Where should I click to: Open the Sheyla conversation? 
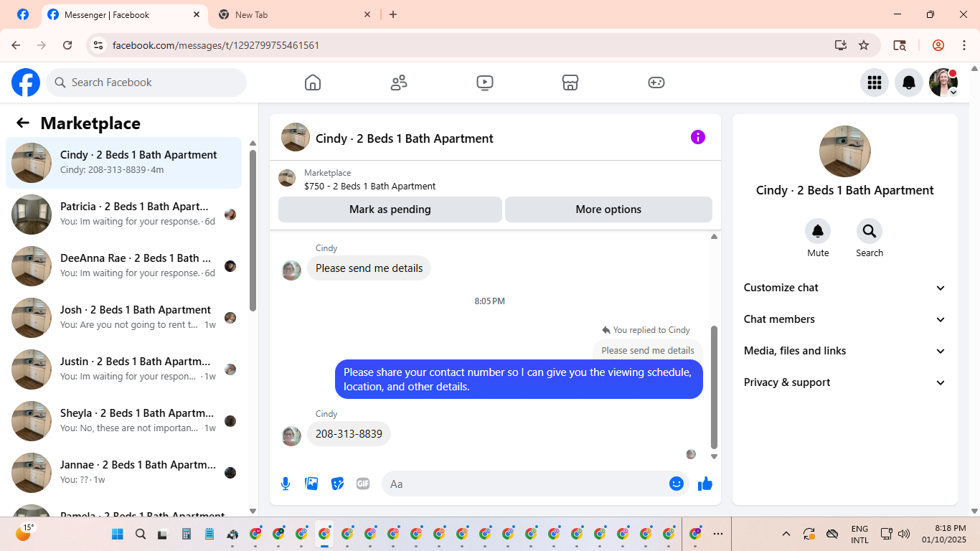point(123,421)
